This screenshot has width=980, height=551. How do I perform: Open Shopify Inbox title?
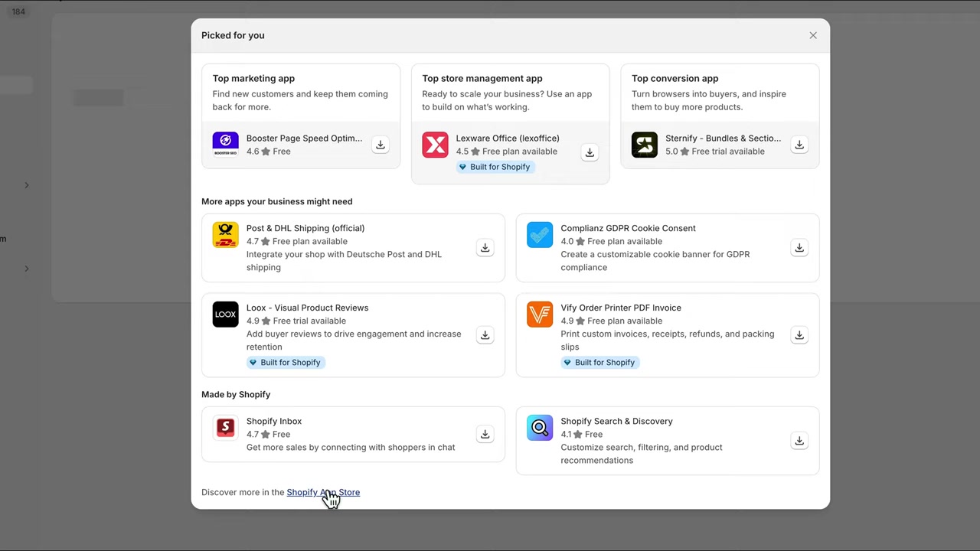pos(274,421)
